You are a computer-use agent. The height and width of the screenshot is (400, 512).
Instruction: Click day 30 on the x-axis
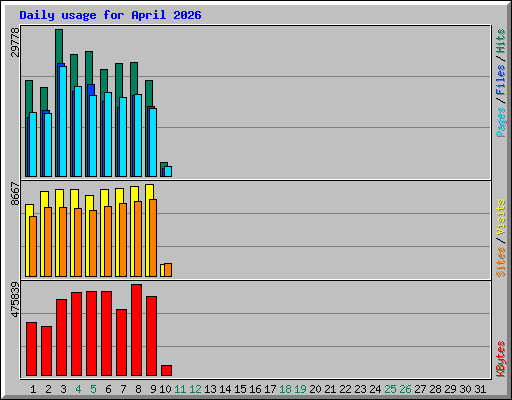pyautogui.click(x=465, y=389)
